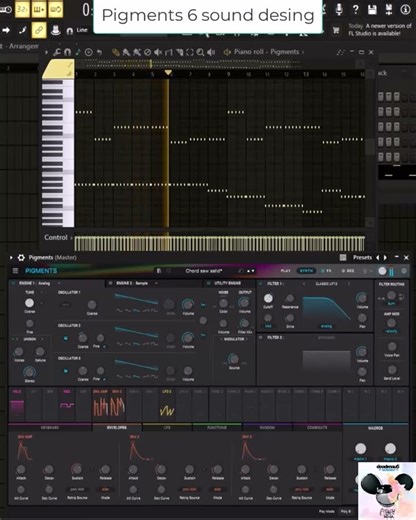This screenshot has width=416, height=520.
Task: Open the Functions modulation tab
Action: point(217,428)
